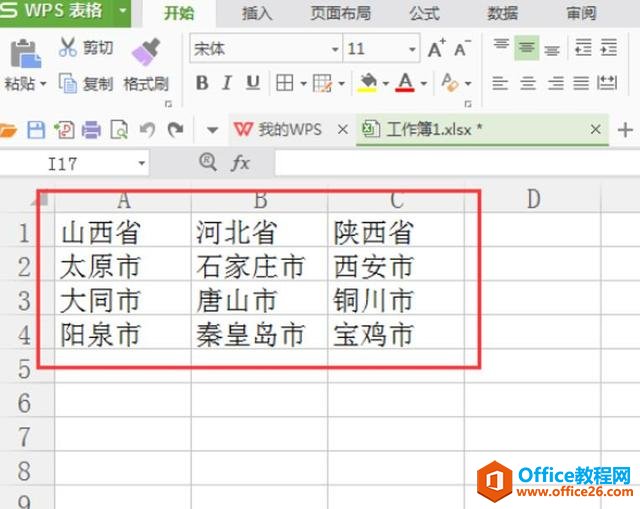Image resolution: width=640 pixels, height=509 pixels.
Task: Print the workbook icon
Action: 91,130
